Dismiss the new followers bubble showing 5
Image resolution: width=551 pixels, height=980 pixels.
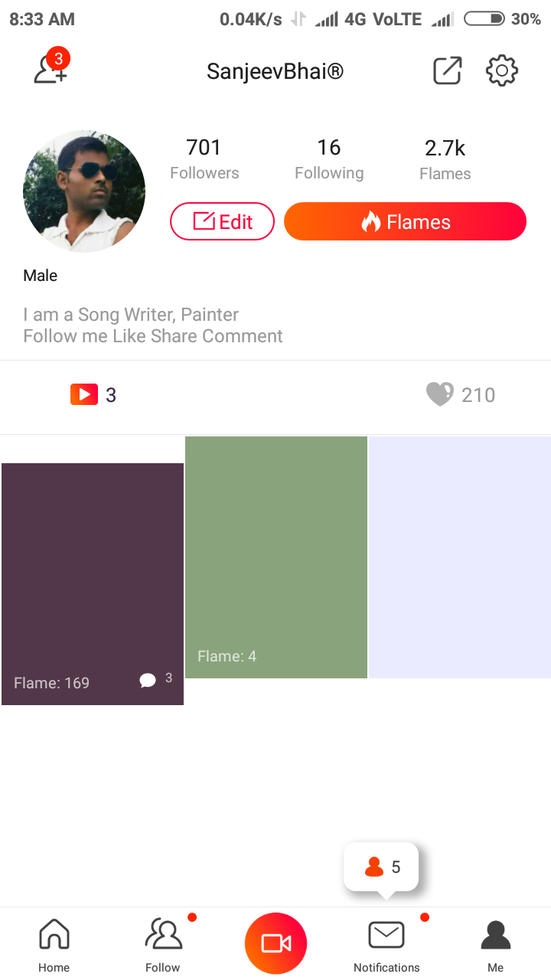pyautogui.click(x=380, y=866)
